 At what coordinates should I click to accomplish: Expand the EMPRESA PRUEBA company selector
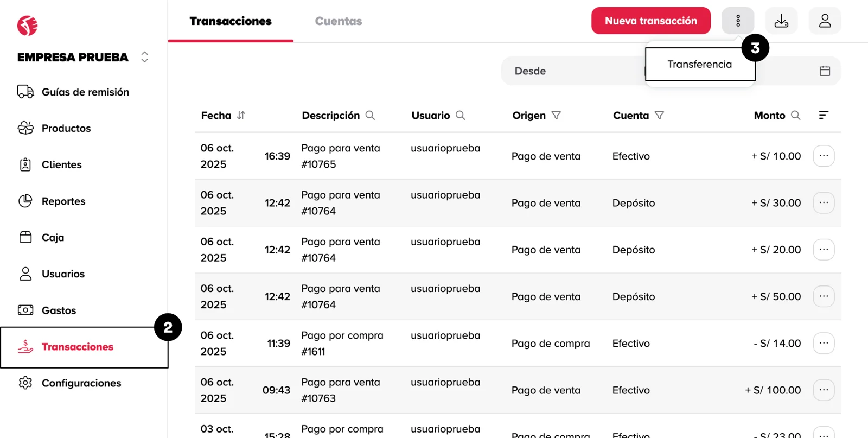[144, 57]
